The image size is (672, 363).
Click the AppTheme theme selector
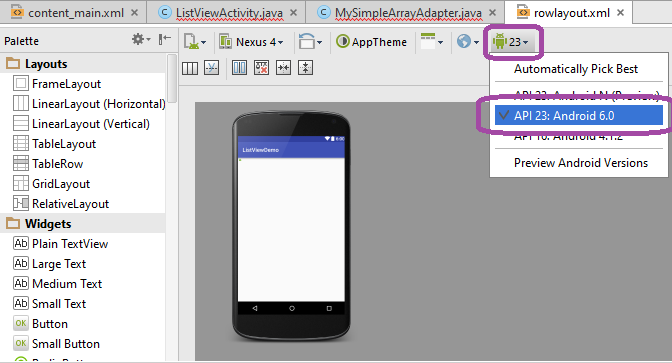(372, 42)
